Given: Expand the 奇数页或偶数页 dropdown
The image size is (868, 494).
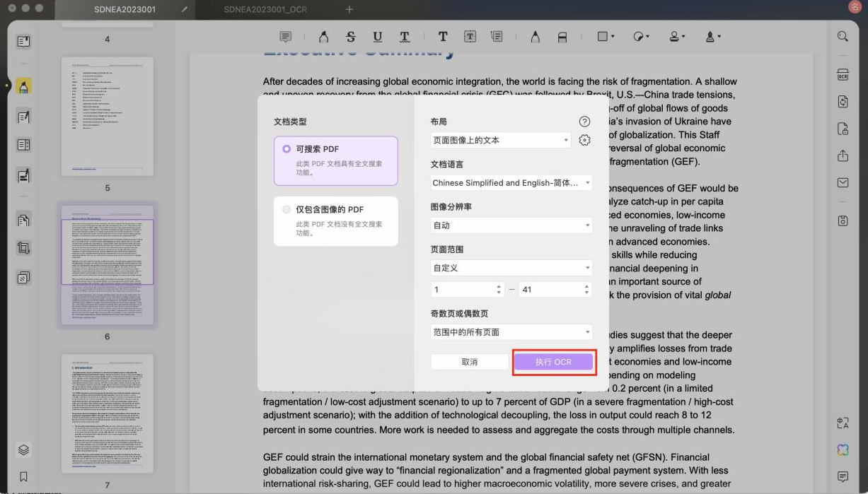Looking at the screenshot, I should coord(511,332).
